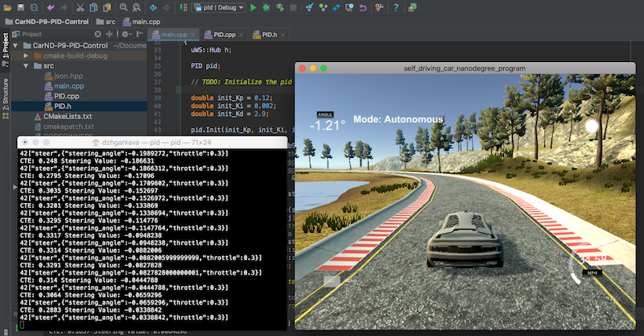Open the pid | Debug configuration dropdown
Screen dimensions: 644x336
pyautogui.click(x=218, y=7)
